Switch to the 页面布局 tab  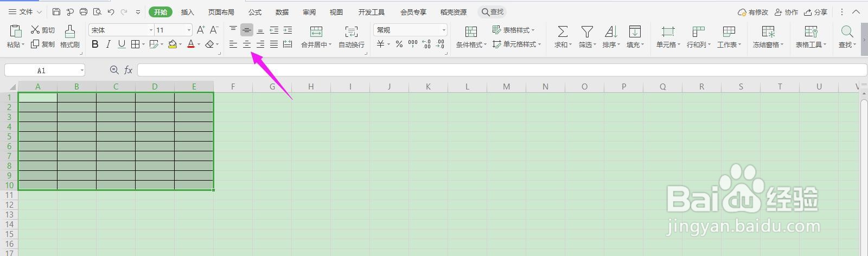click(x=221, y=12)
